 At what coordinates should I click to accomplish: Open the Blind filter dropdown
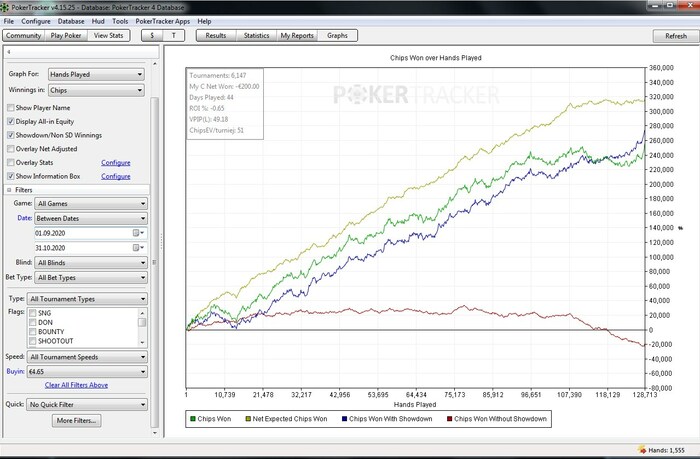tap(91, 263)
